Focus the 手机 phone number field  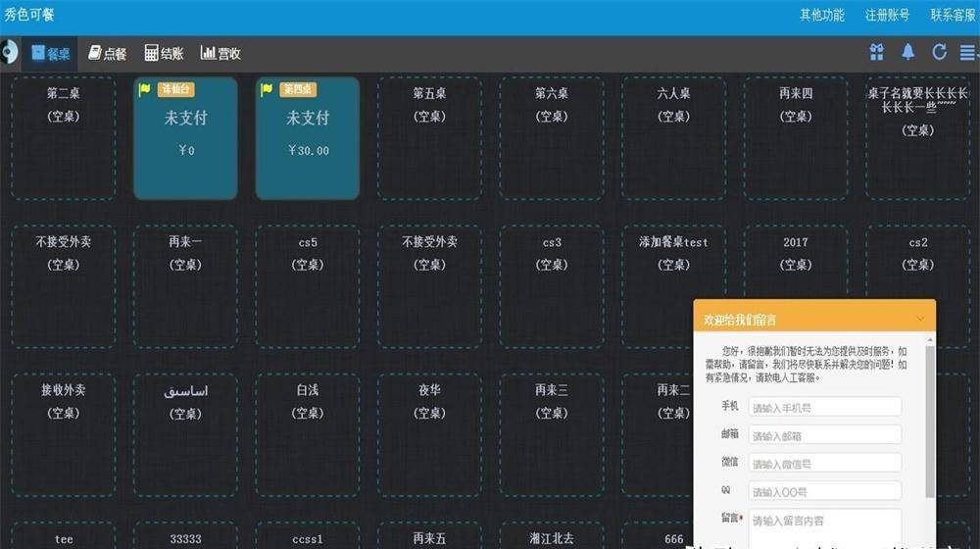[825, 407]
